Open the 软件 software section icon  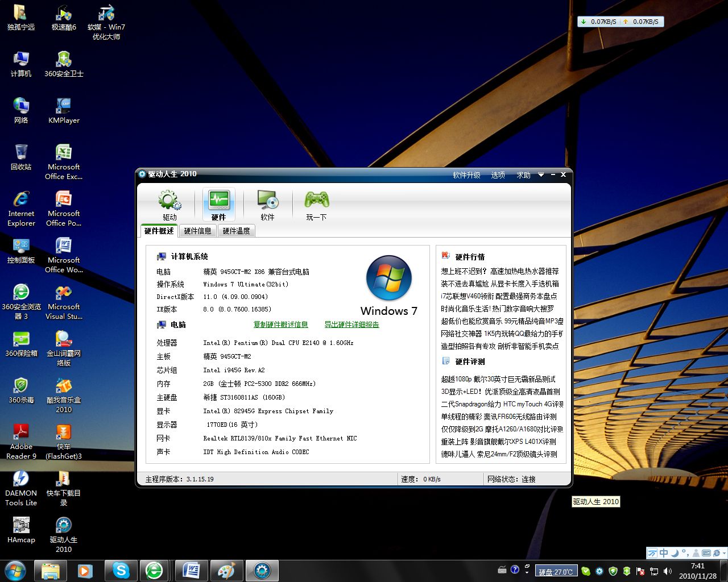(x=267, y=205)
